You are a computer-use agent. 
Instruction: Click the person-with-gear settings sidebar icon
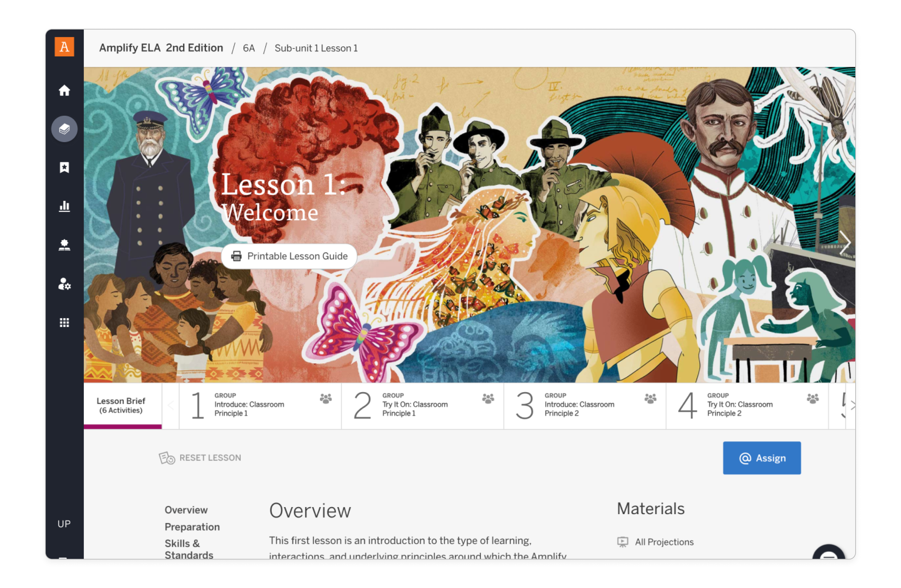tap(64, 284)
